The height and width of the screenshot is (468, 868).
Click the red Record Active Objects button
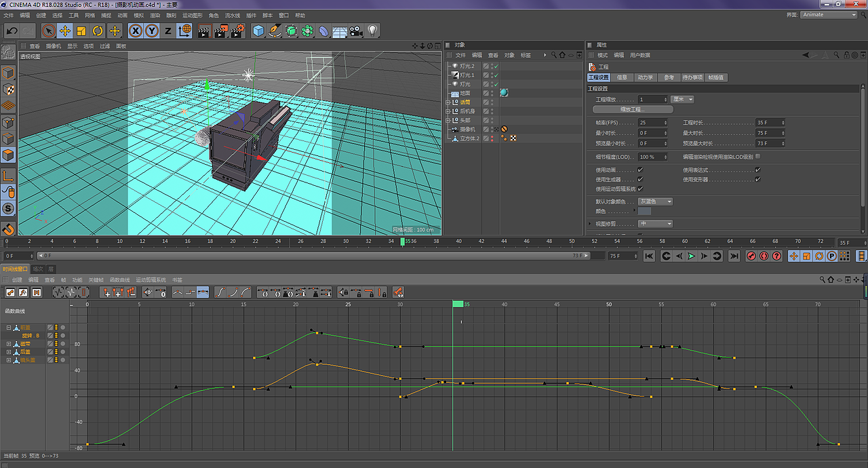click(751, 256)
